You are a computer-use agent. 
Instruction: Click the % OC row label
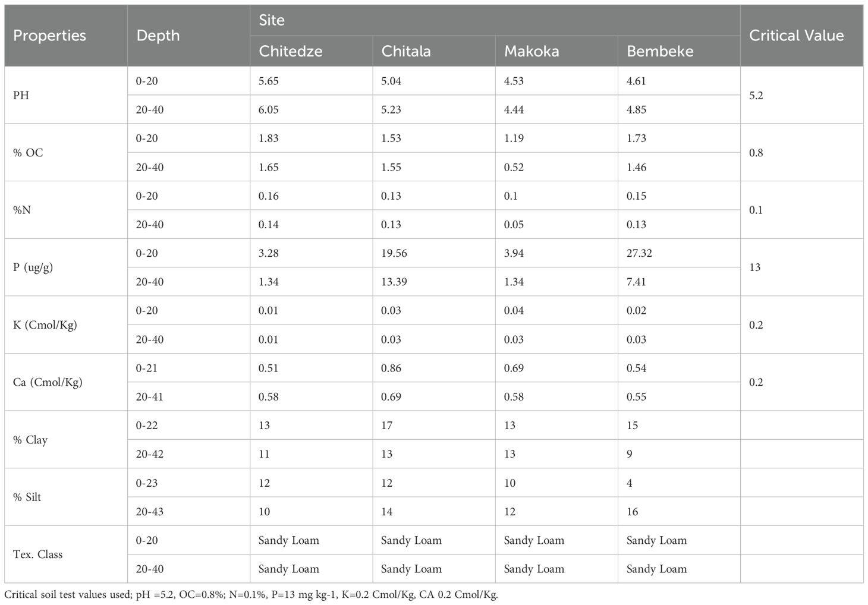click(28, 153)
